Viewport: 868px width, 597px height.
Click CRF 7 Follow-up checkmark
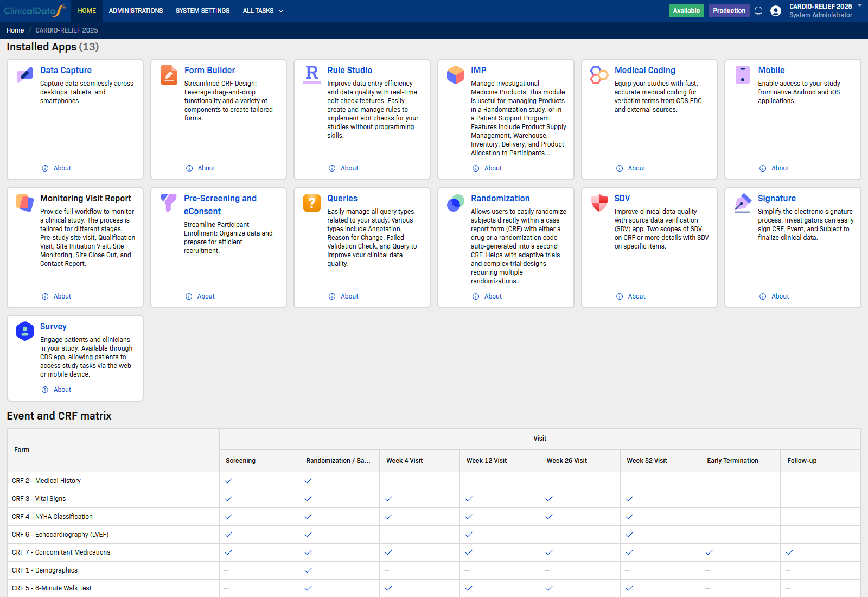click(x=789, y=552)
